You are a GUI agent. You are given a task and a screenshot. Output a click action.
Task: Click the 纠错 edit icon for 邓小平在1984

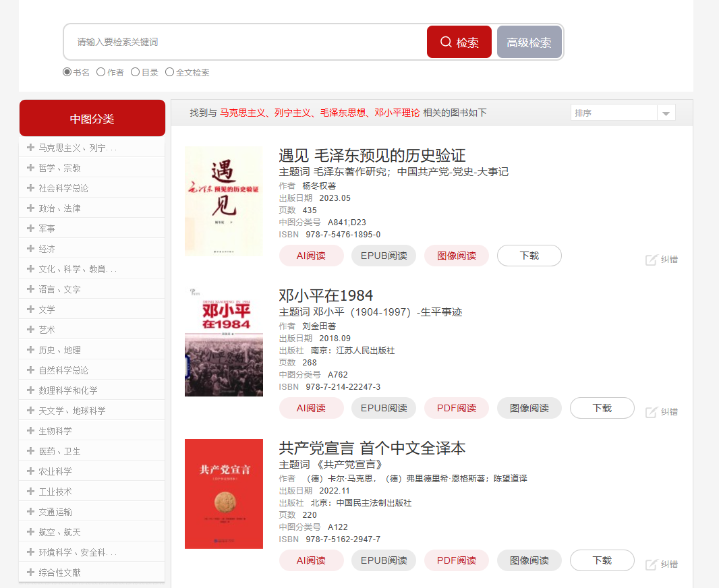651,412
